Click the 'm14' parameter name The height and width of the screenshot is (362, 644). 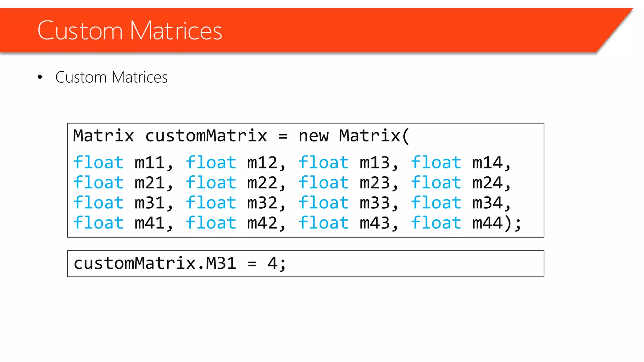click(487, 163)
